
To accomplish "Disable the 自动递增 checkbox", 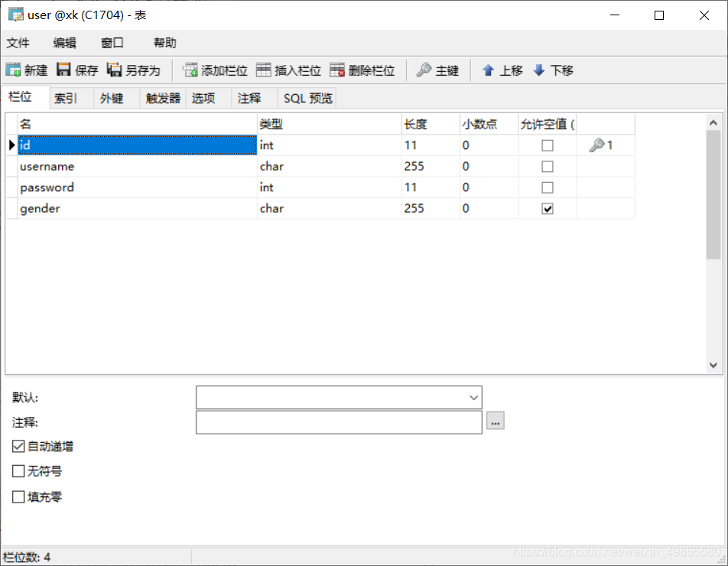I will (x=17, y=446).
